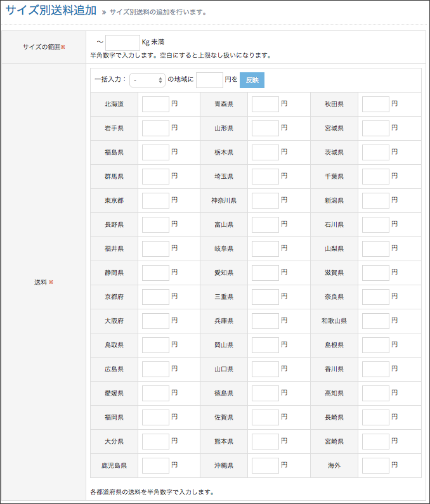Select the 奈良県 shipping fee field
Screen dimensions: 430x504
tap(375, 297)
